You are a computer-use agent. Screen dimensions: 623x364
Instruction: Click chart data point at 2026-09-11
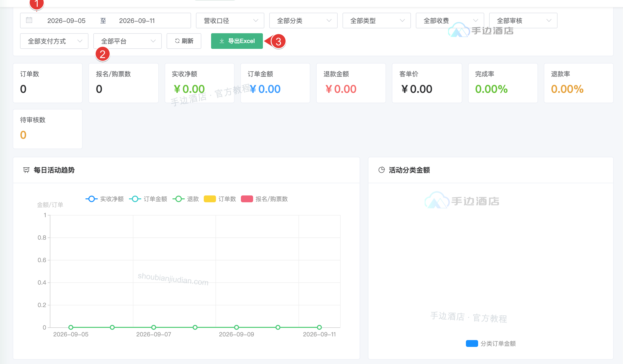point(319,327)
